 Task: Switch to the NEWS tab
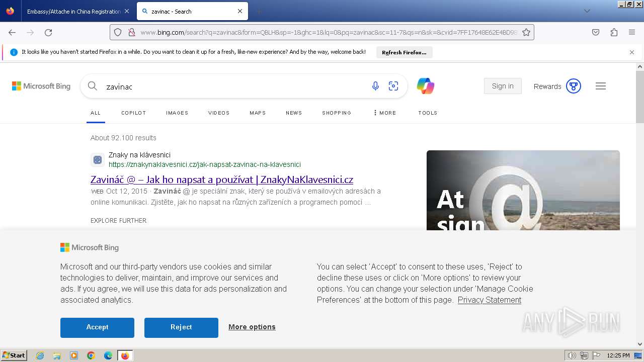294,113
